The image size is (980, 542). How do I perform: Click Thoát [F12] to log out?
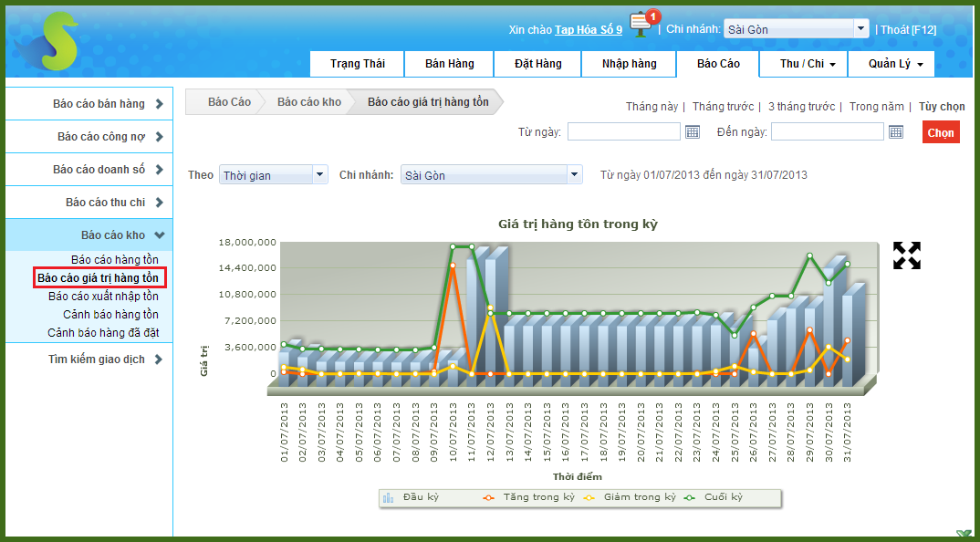(908, 29)
